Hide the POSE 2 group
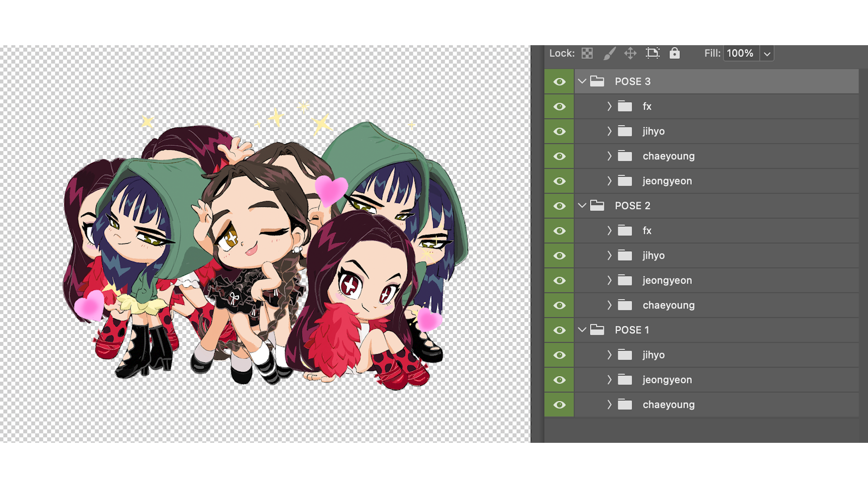868x488 pixels. [x=559, y=206]
